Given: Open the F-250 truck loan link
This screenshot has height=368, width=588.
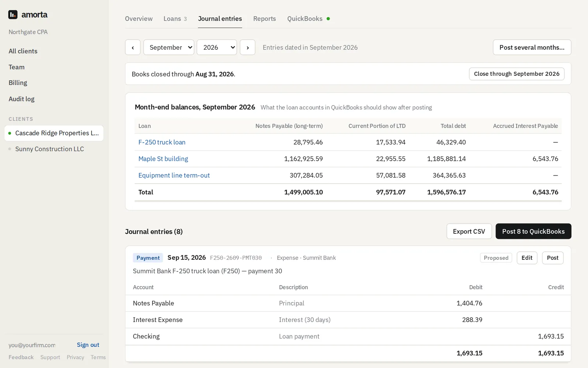Looking at the screenshot, I should [162, 142].
